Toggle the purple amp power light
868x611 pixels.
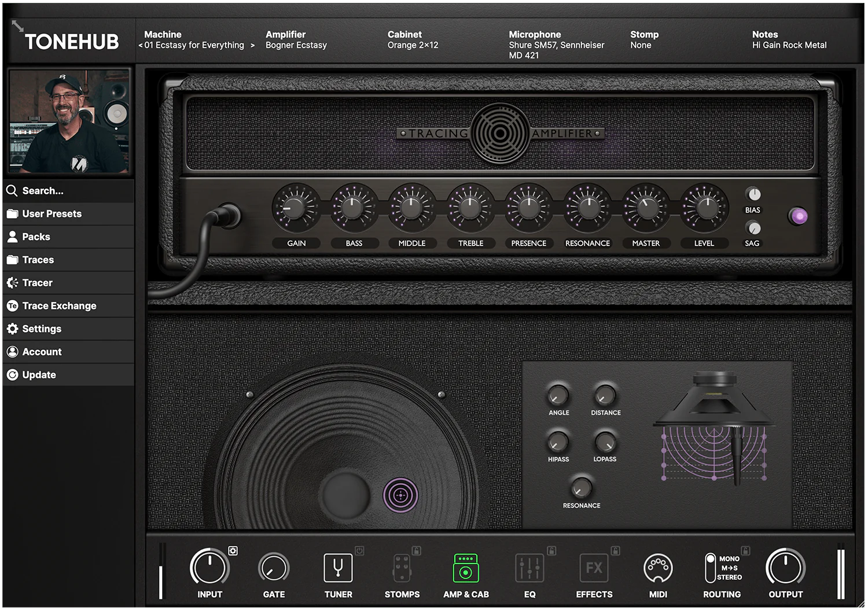point(799,216)
